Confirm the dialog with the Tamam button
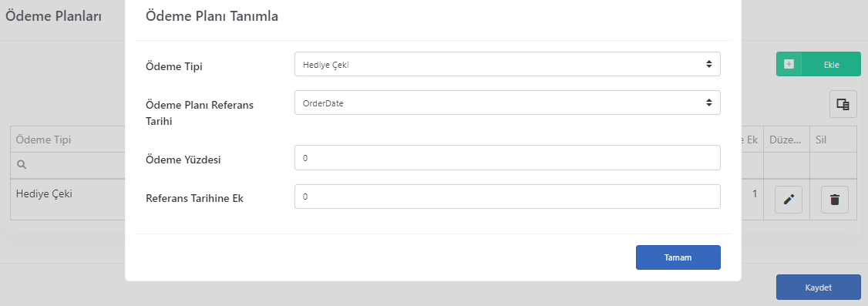 click(x=678, y=257)
